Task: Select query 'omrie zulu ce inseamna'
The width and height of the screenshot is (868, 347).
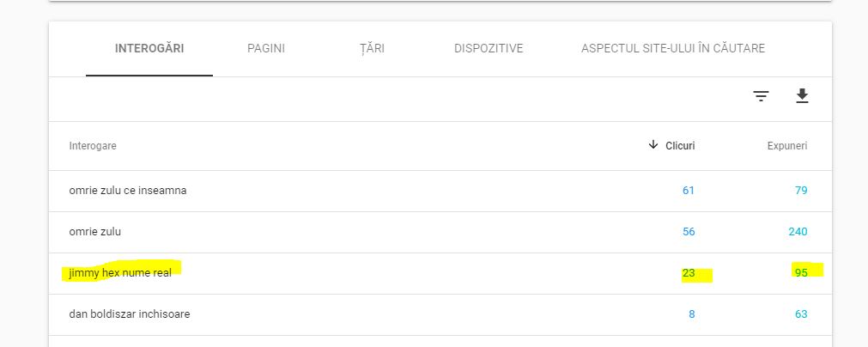Action: pos(128,191)
